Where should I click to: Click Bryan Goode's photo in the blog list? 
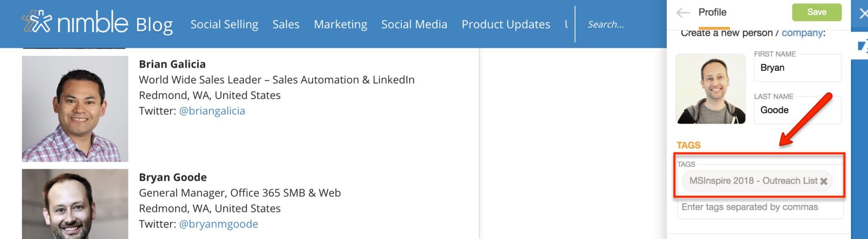tap(75, 204)
